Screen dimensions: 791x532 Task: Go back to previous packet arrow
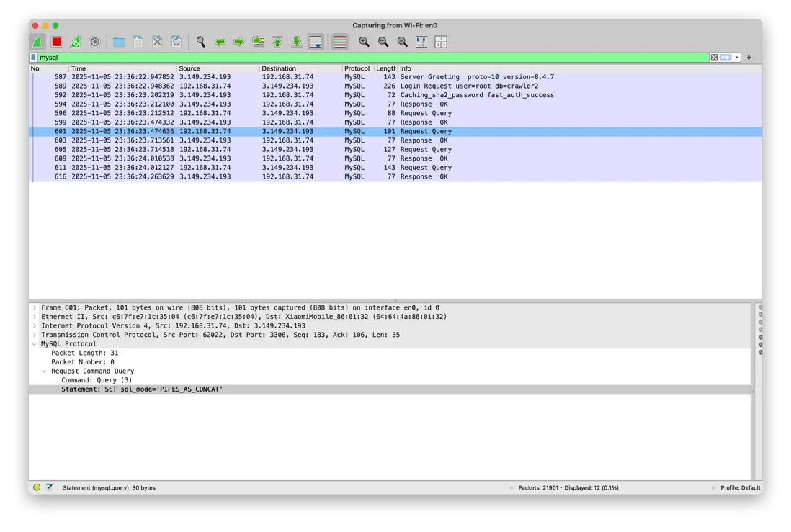point(220,42)
